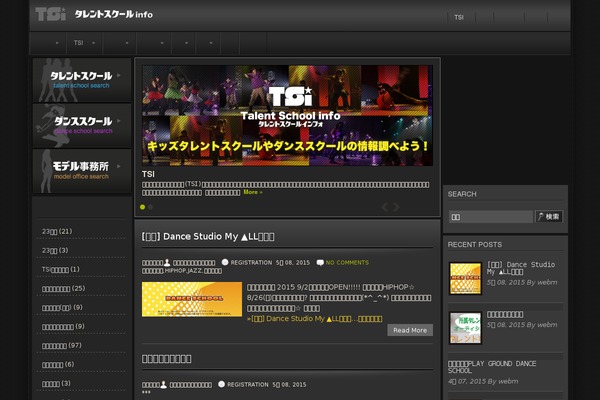
Task: Click the comment bubble icon
Action: 320,263
